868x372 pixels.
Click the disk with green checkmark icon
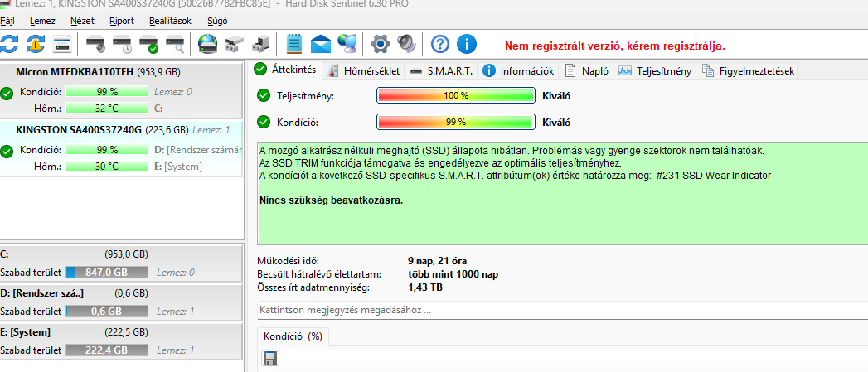pos(149,44)
